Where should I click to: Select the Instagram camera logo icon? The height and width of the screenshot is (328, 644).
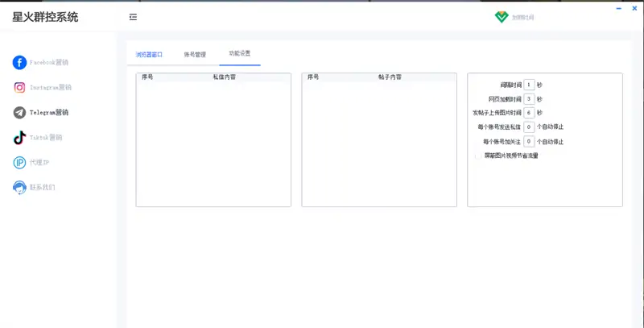click(19, 88)
